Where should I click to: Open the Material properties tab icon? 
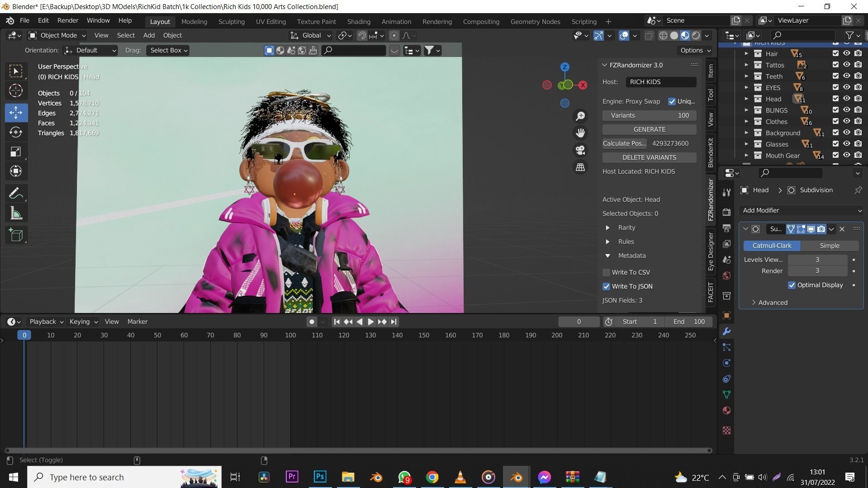click(x=726, y=411)
